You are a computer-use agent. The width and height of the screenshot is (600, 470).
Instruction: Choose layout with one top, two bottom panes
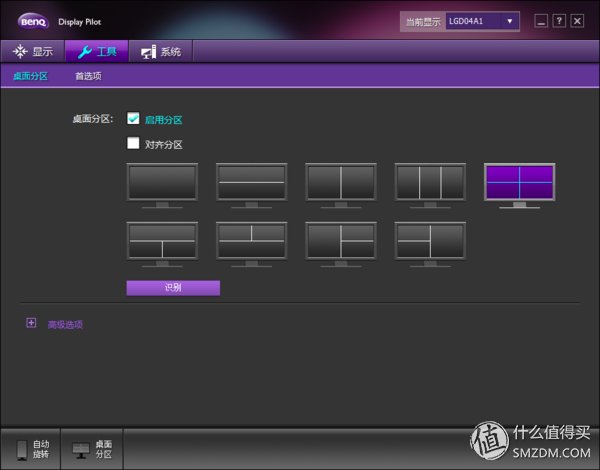pos(162,240)
